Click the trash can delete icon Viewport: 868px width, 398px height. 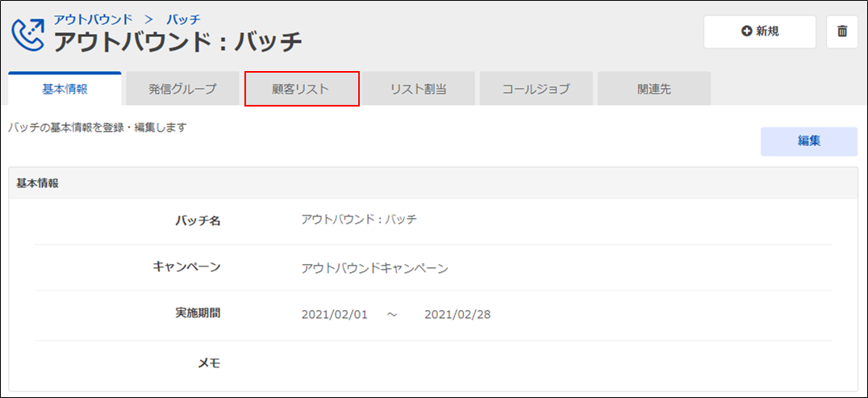[842, 31]
